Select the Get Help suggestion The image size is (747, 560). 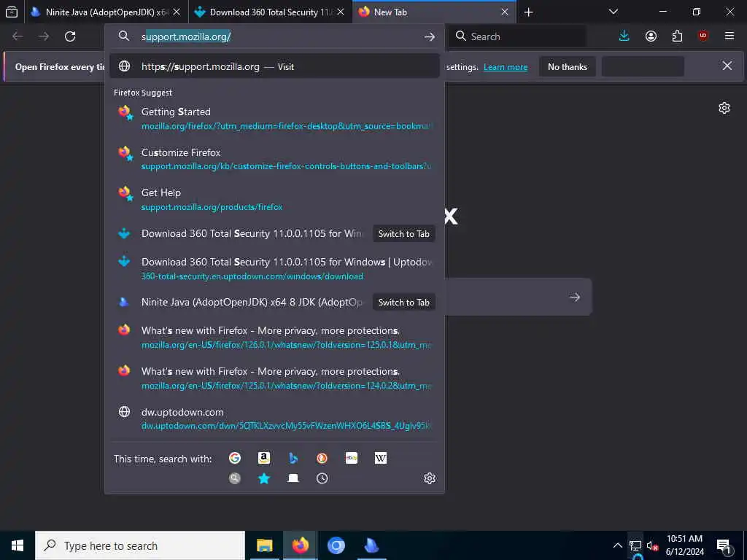(x=274, y=199)
